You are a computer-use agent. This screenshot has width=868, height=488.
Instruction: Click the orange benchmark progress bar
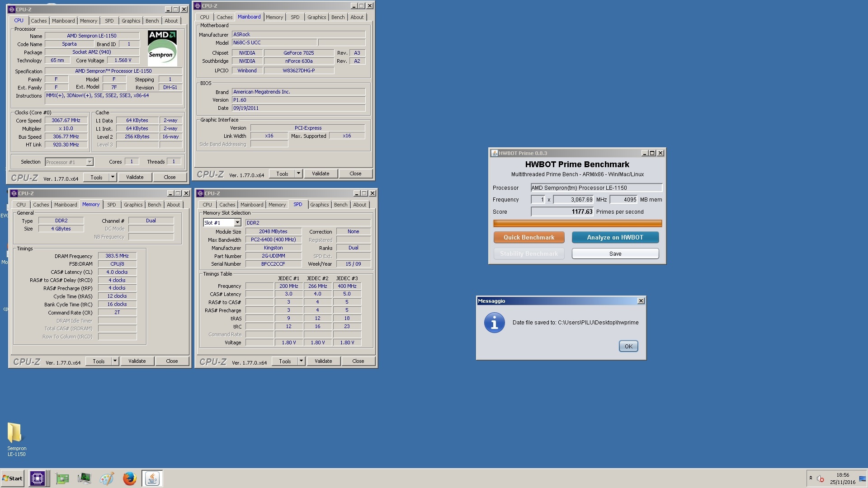(577, 223)
